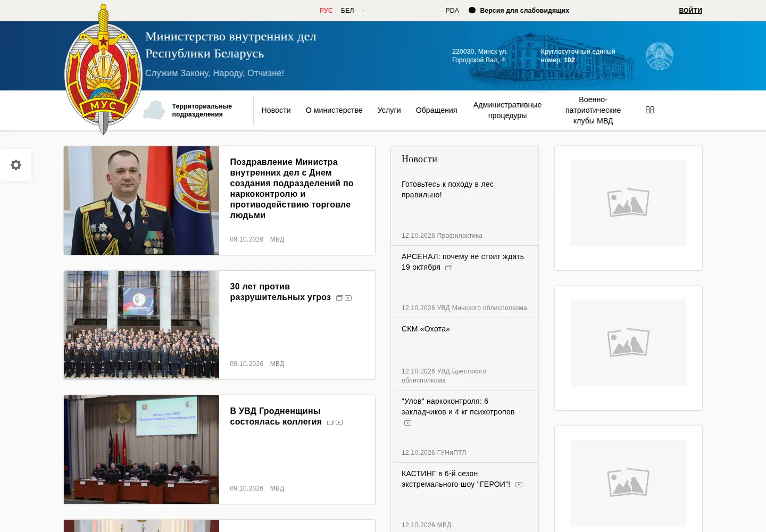This screenshot has height=532, width=766.
Task: Click the gallery icon beside 30 лет против разрушительных угроз
Action: pos(339,298)
